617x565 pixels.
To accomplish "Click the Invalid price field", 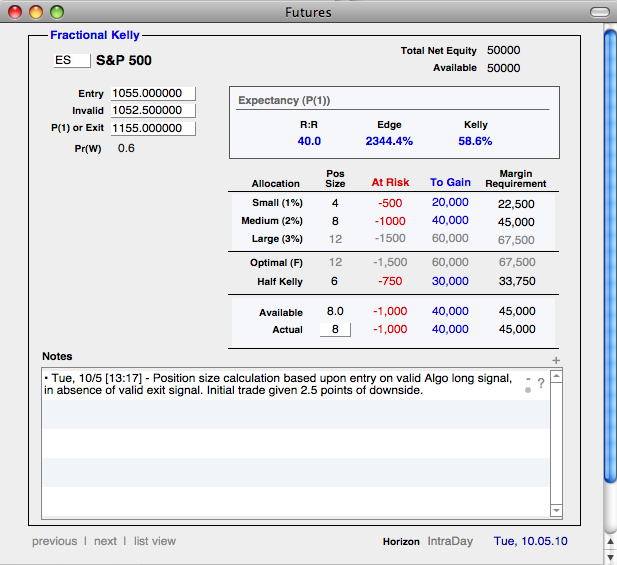I will click(153, 111).
